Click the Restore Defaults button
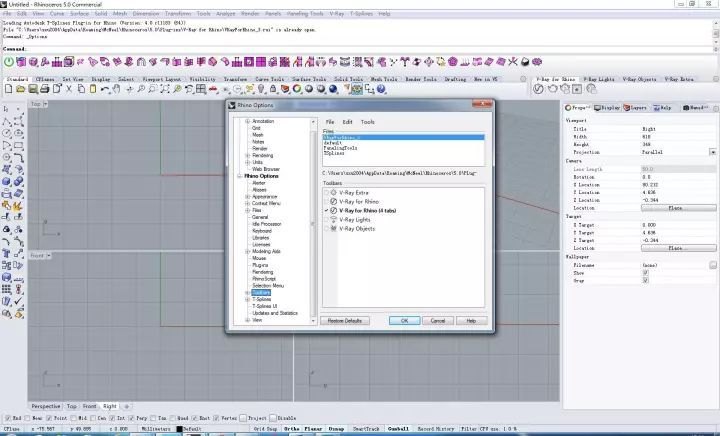The width and height of the screenshot is (720, 436). pos(344,320)
